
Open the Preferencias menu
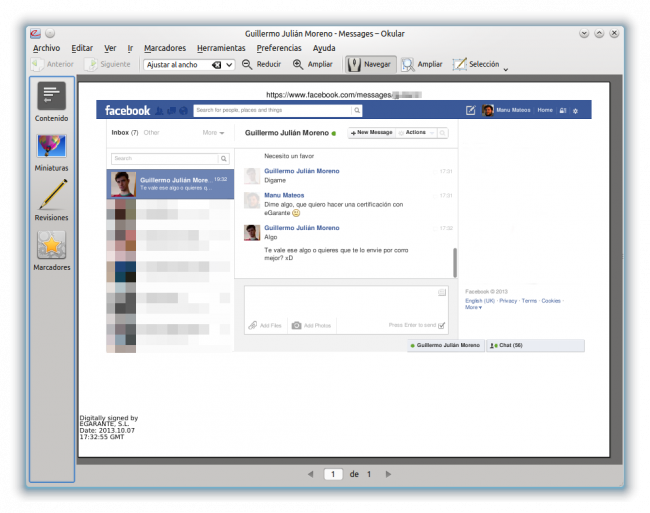tap(279, 48)
